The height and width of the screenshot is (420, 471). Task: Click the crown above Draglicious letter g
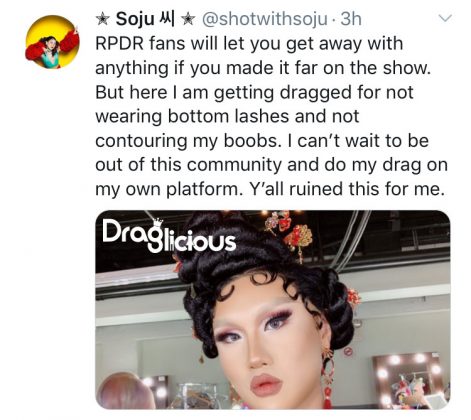pos(157,222)
